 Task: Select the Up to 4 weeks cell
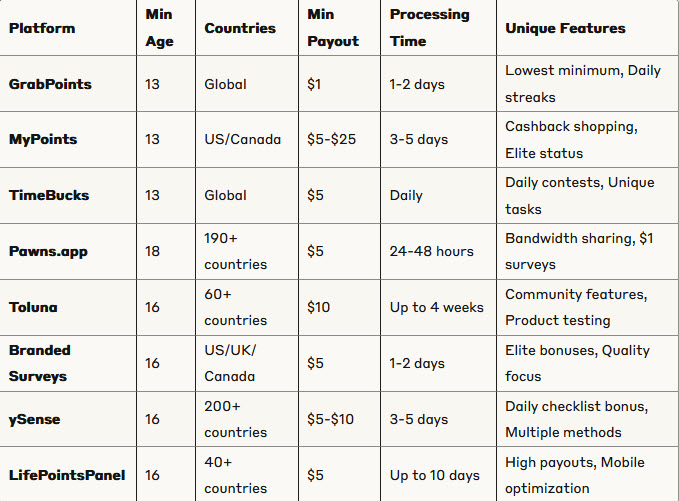436,307
